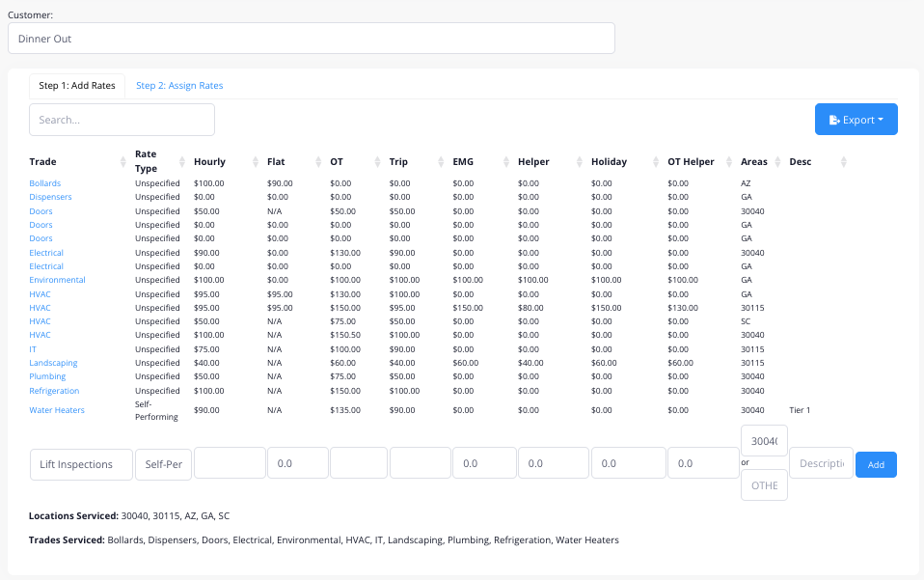
Task: Select the SC area cell
Action: [x=746, y=321]
